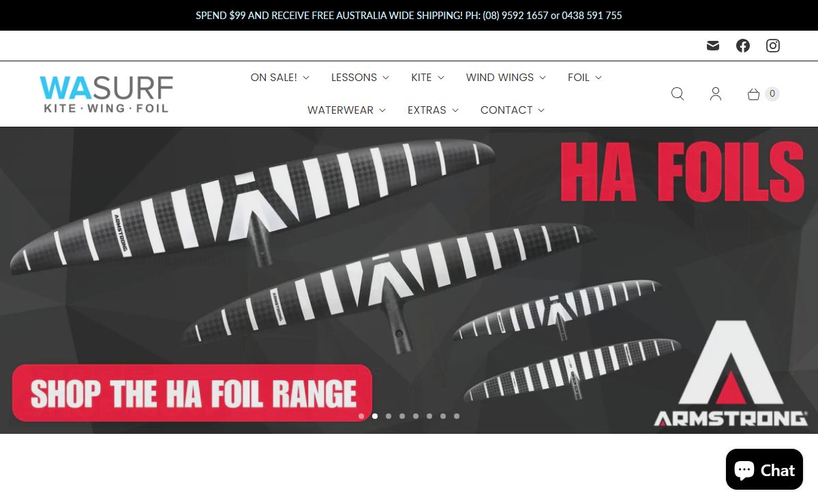Click the HA FOILS banner heading
This screenshot has height=504, width=818.
[682, 172]
